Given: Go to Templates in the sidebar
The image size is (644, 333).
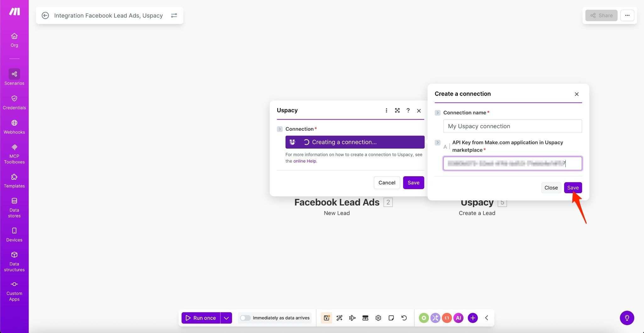Looking at the screenshot, I should click(14, 181).
